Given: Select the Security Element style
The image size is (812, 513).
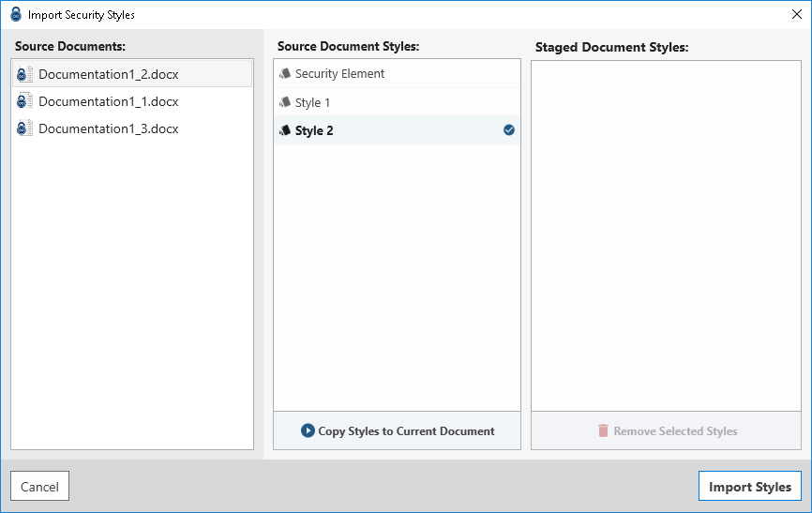Looking at the screenshot, I should coord(339,73).
